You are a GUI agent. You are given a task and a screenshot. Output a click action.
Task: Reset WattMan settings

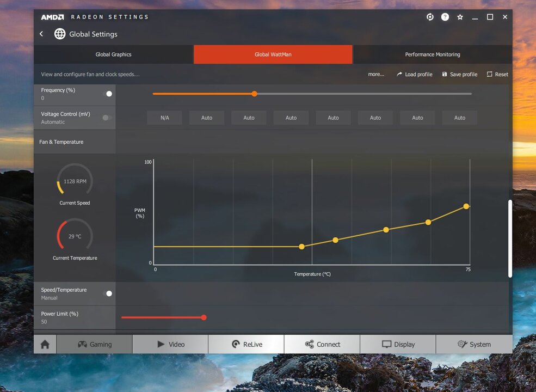(x=497, y=74)
